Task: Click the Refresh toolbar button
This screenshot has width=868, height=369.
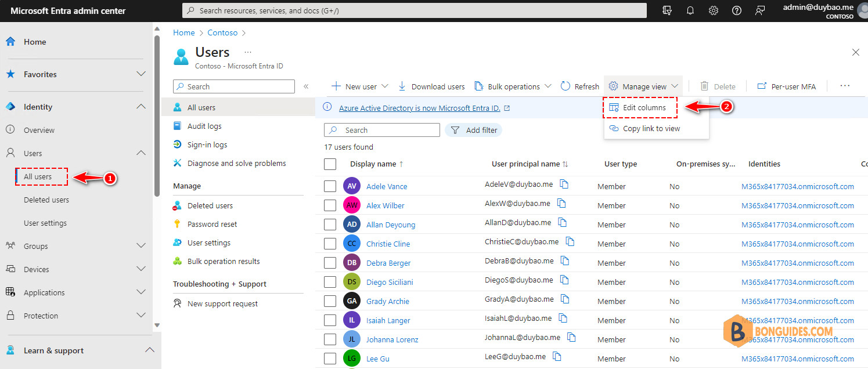Action: 579,86
